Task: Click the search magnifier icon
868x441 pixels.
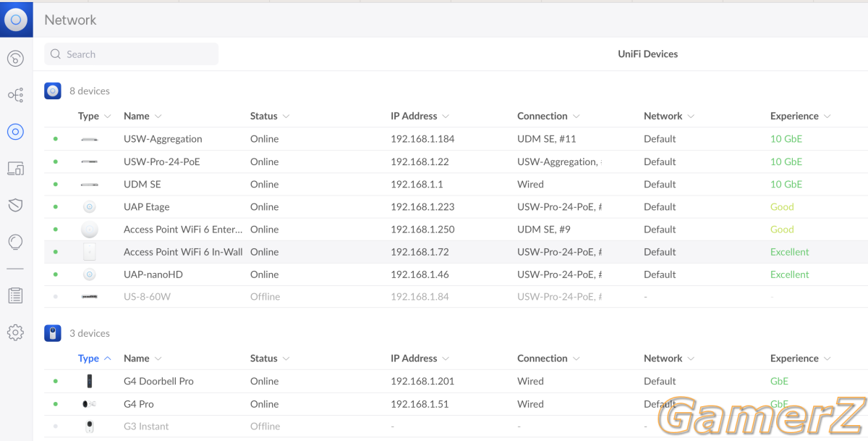Action: pos(56,54)
